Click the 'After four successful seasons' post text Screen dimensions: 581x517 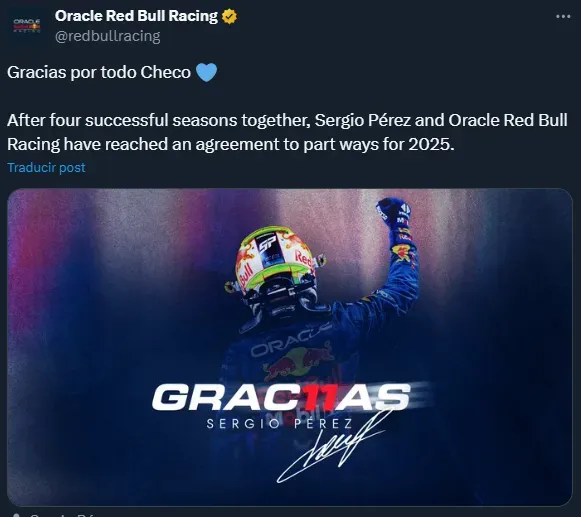coord(287,132)
